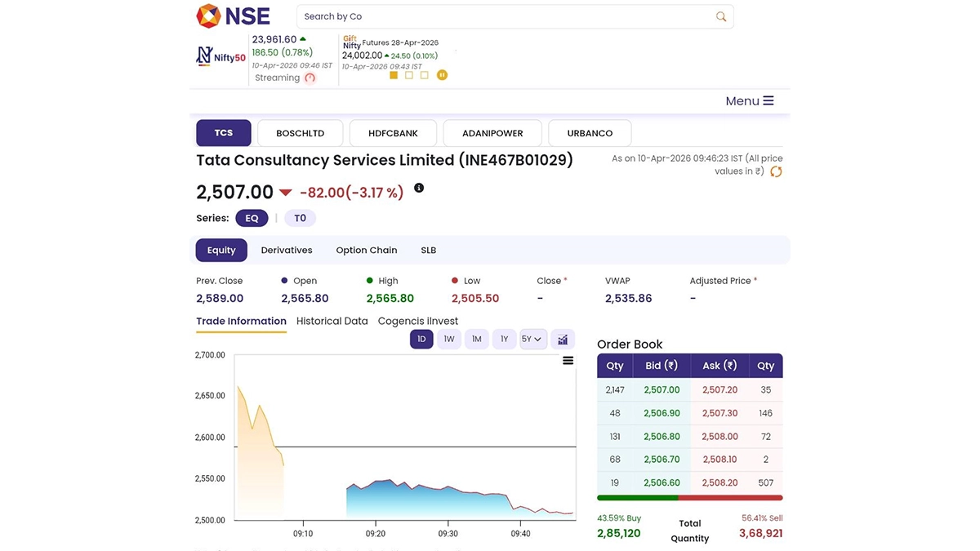The image size is (980, 551).
Task: Open the chart hamburger context menu
Action: 568,361
